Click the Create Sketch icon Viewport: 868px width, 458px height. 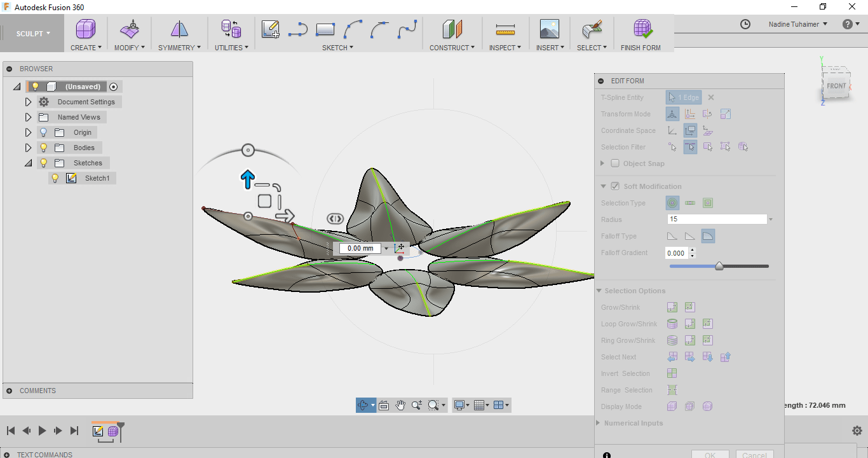[271, 29]
